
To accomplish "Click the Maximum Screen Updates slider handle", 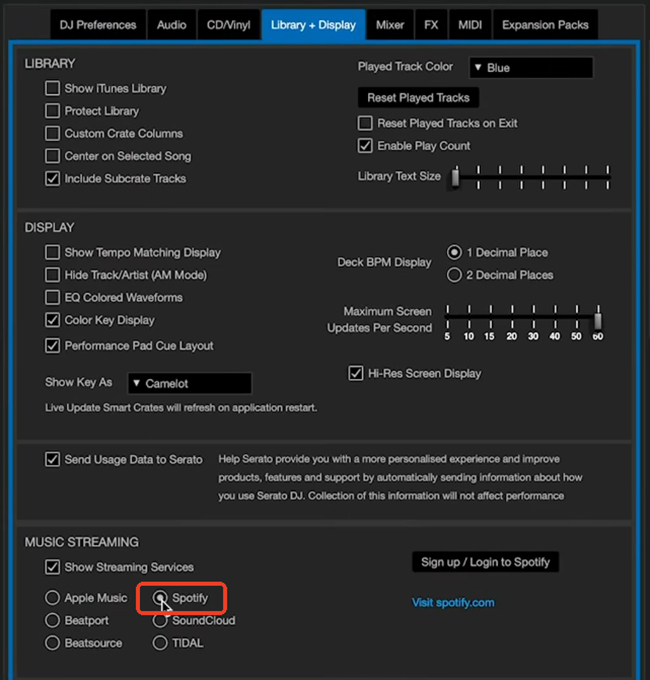I will pos(598,320).
